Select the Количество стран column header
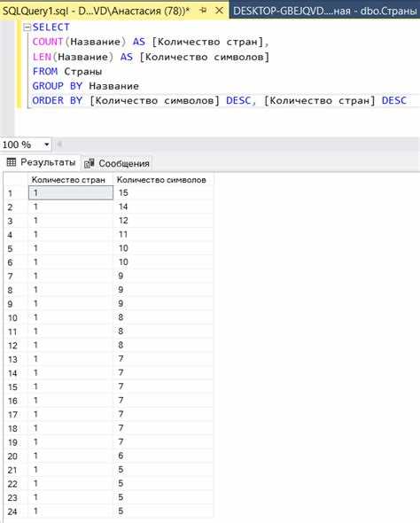The height and width of the screenshot is (523, 420). click(70, 180)
